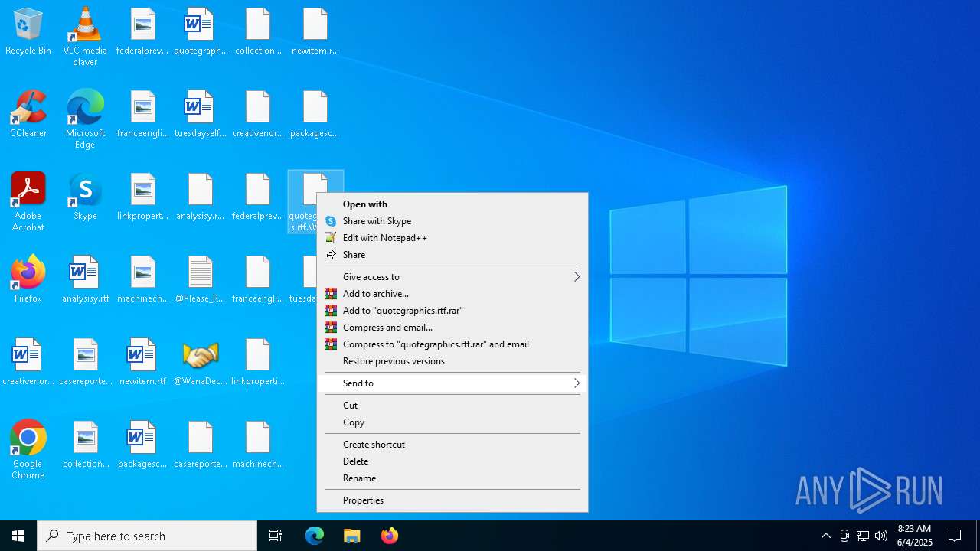Screen dimensions: 980x551
Task: Choose Edit with Notepad++
Action: tap(452, 238)
